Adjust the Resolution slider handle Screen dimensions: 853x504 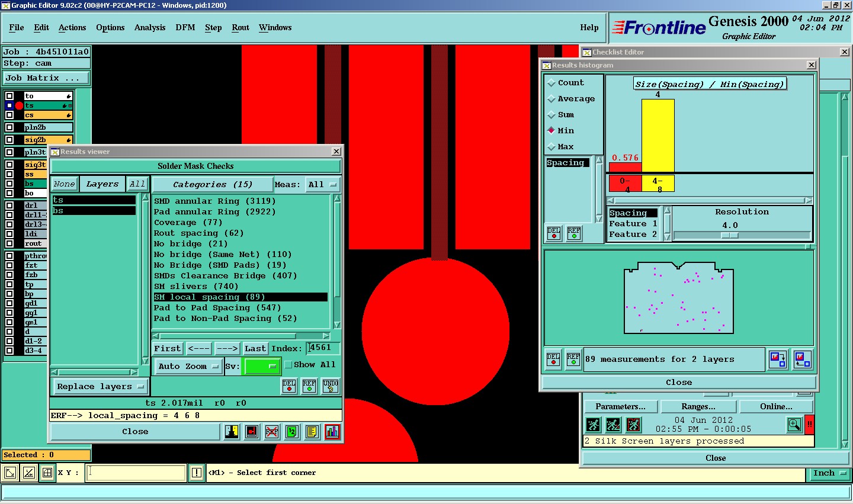[729, 236]
